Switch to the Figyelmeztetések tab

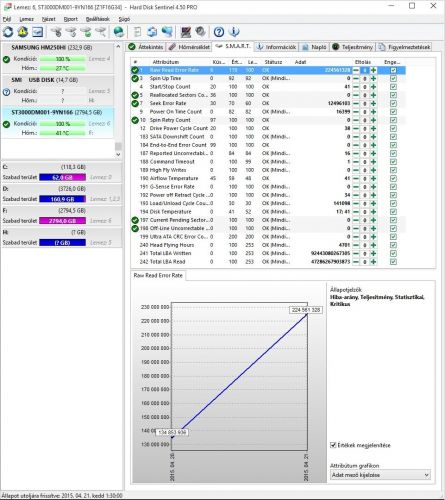click(404, 47)
